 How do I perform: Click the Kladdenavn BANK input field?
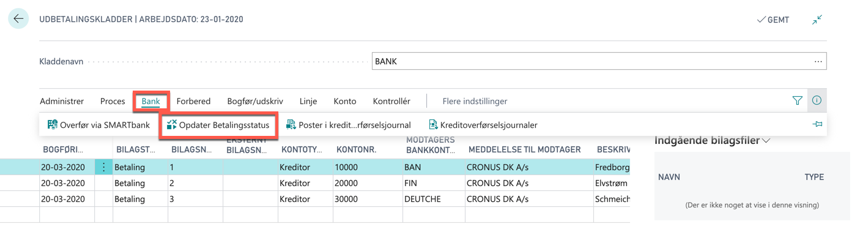tap(599, 61)
